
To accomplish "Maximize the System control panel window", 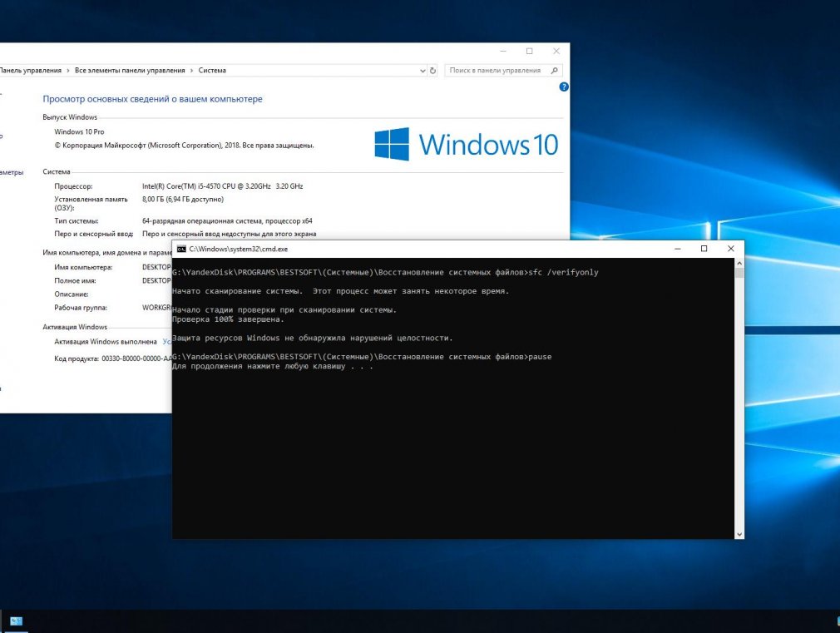I will tap(529, 52).
